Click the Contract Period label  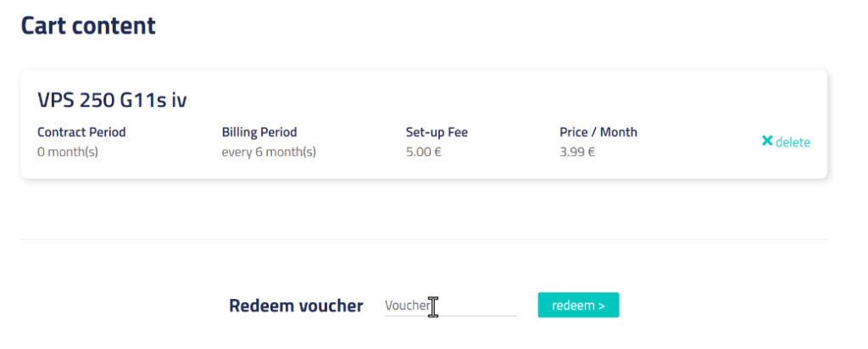(x=81, y=132)
